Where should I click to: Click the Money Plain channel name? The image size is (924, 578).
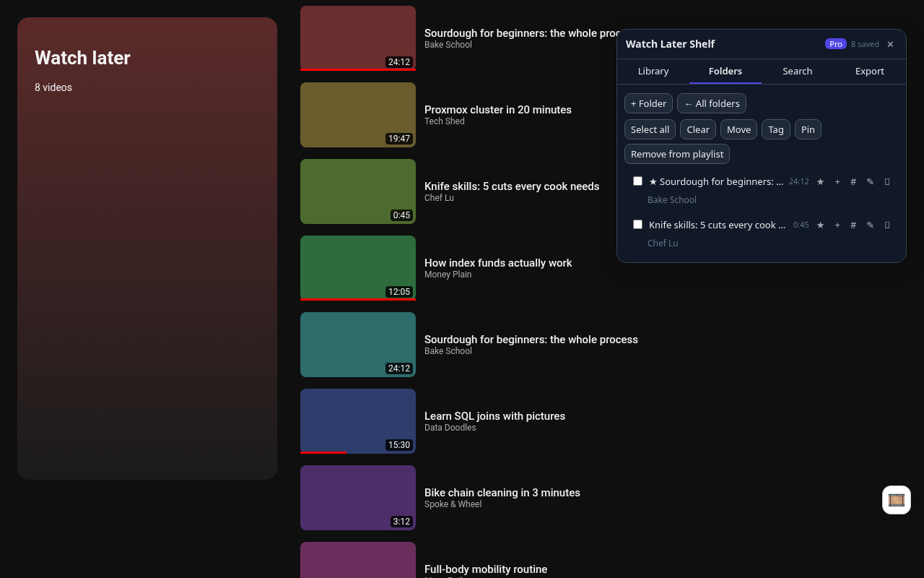pos(448,275)
